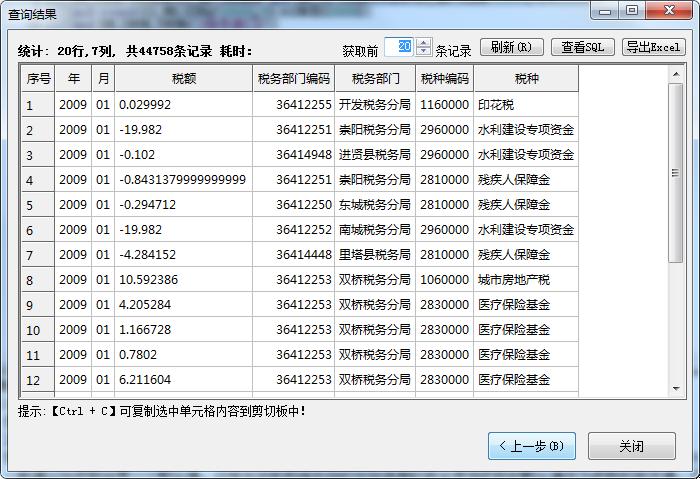The image size is (700, 479).
Task: Click the 税额 column header
Action: coord(183,78)
